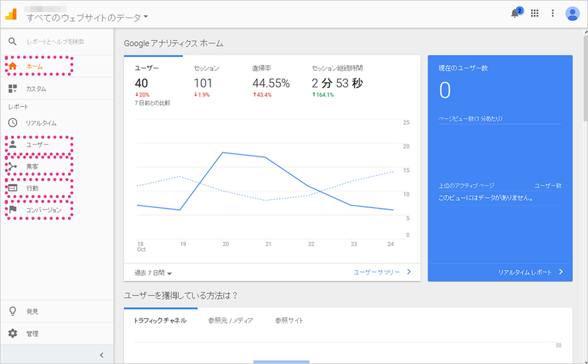
Task: Click the 集客 acquisition branch icon
Action: click(13, 166)
